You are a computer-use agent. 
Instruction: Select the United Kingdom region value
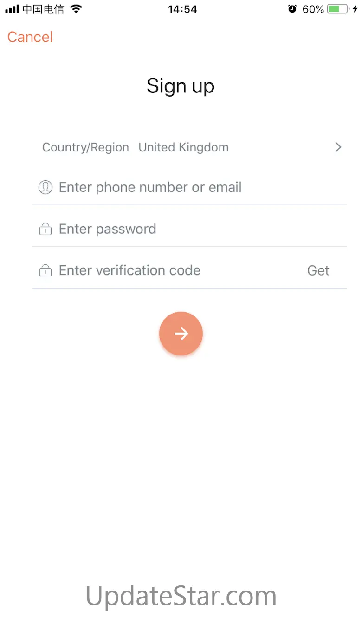[183, 147]
